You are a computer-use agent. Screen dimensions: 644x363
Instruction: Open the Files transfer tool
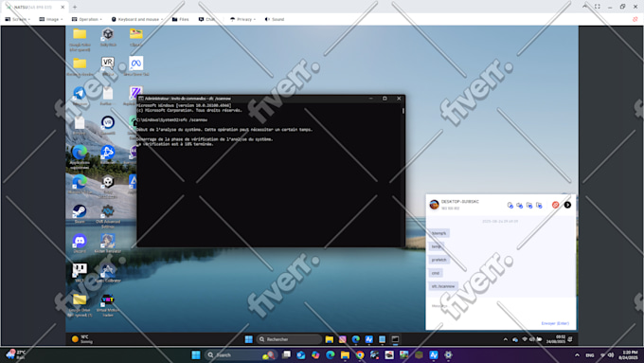click(x=180, y=19)
